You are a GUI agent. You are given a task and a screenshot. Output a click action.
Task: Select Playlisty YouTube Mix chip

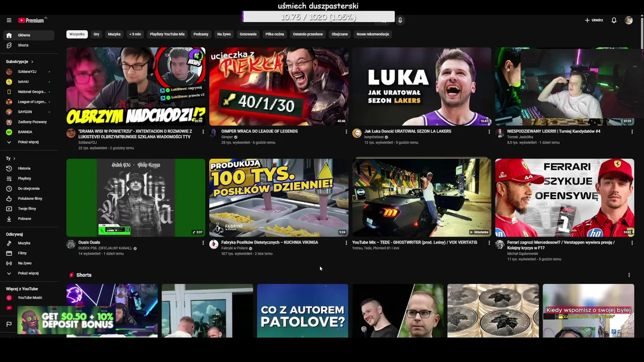[x=167, y=34]
